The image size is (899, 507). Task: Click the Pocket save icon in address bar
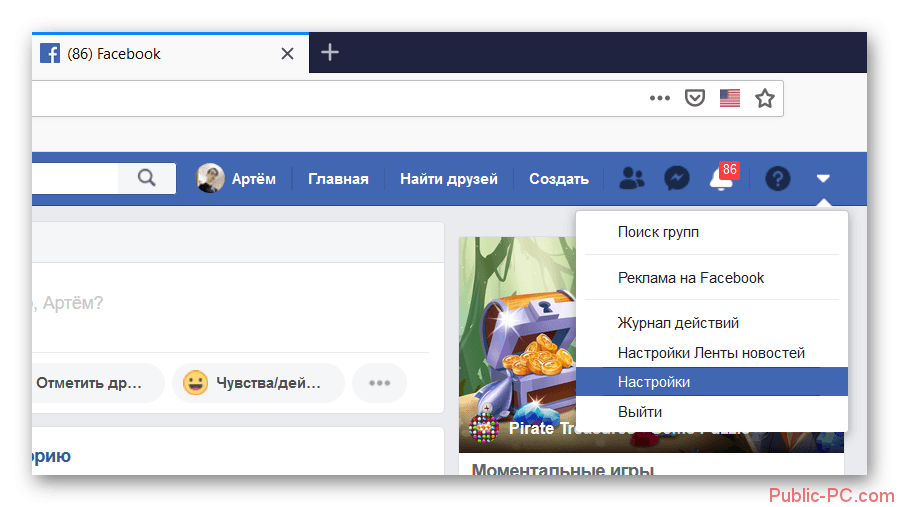(x=694, y=98)
